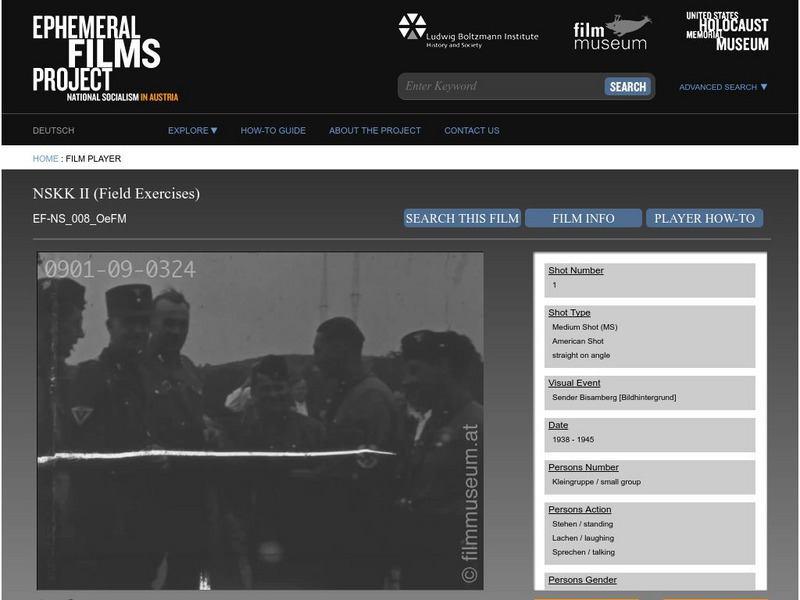Viewport: 800px width, 600px height.
Task: Open the HOW-TO GUIDE page
Action: pyautogui.click(x=275, y=130)
